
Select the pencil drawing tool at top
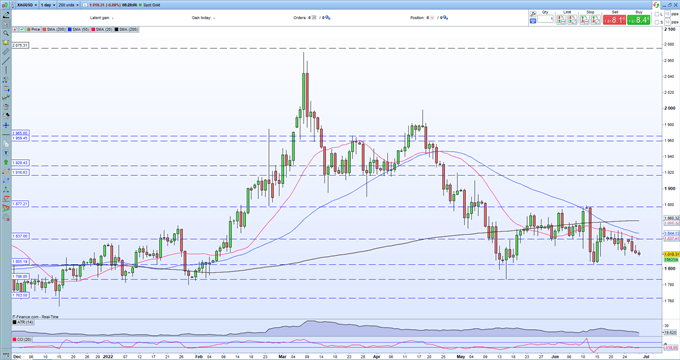tap(6, 15)
